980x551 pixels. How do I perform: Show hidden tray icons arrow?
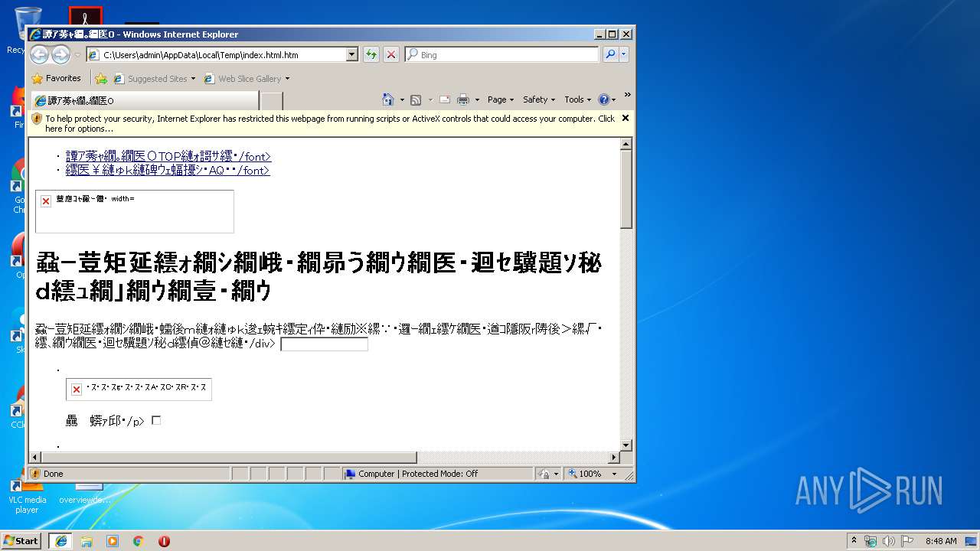854,541
